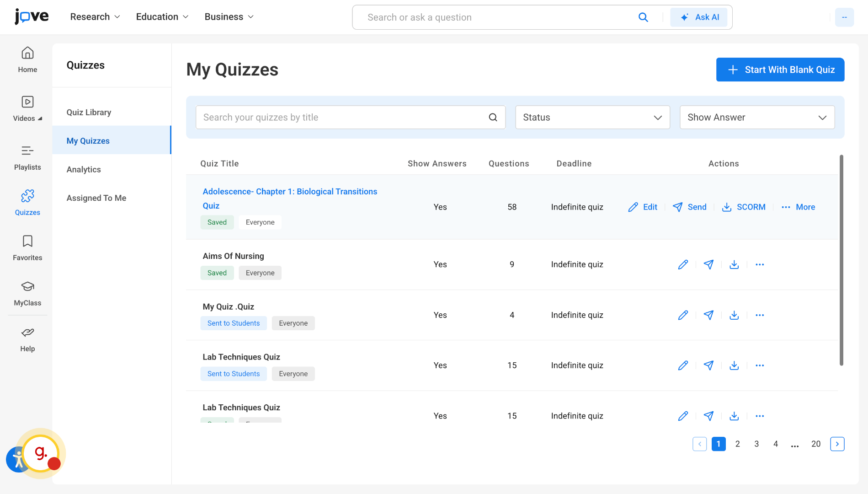The width and height of the screenshot is (868, 494).
Task: Go to Favorites in the sidebar
Action: 27,248
